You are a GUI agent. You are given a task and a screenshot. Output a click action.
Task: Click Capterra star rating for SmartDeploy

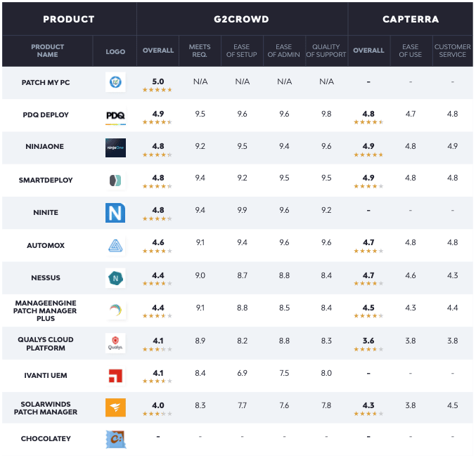(368, 186)
